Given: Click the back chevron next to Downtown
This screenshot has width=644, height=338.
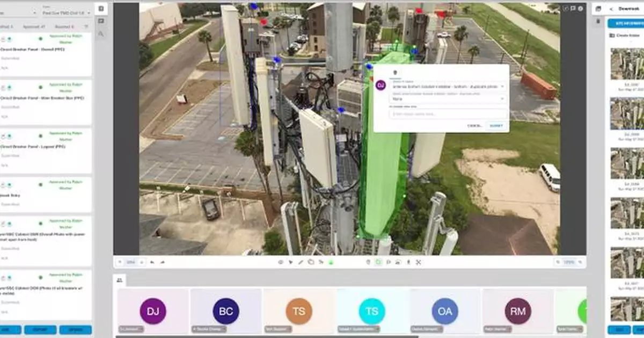Looking at the screenshot, I should point(611,9).
